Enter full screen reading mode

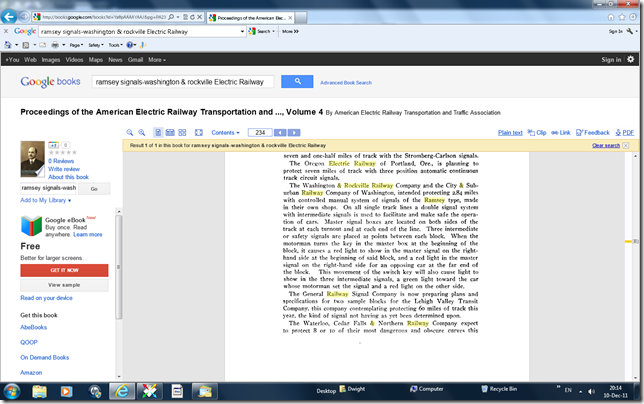pos(198,132)
